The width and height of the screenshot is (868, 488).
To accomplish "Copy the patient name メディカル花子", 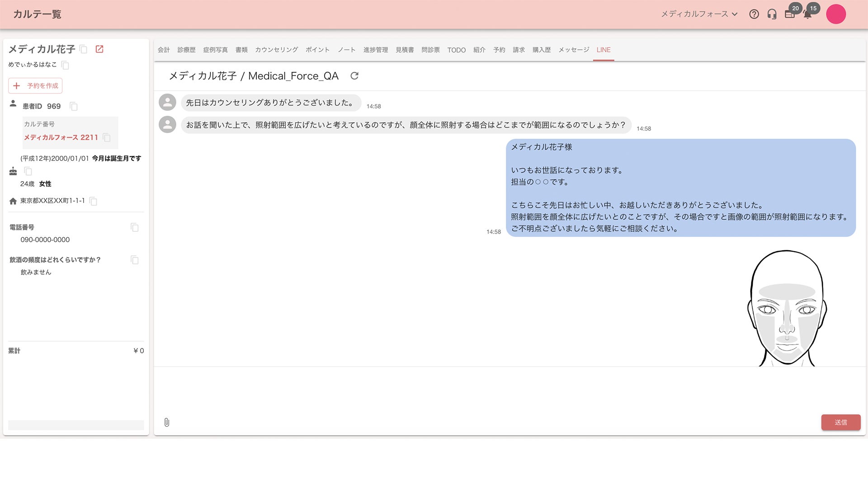I will pyautogui.click(x=83, y=49).
